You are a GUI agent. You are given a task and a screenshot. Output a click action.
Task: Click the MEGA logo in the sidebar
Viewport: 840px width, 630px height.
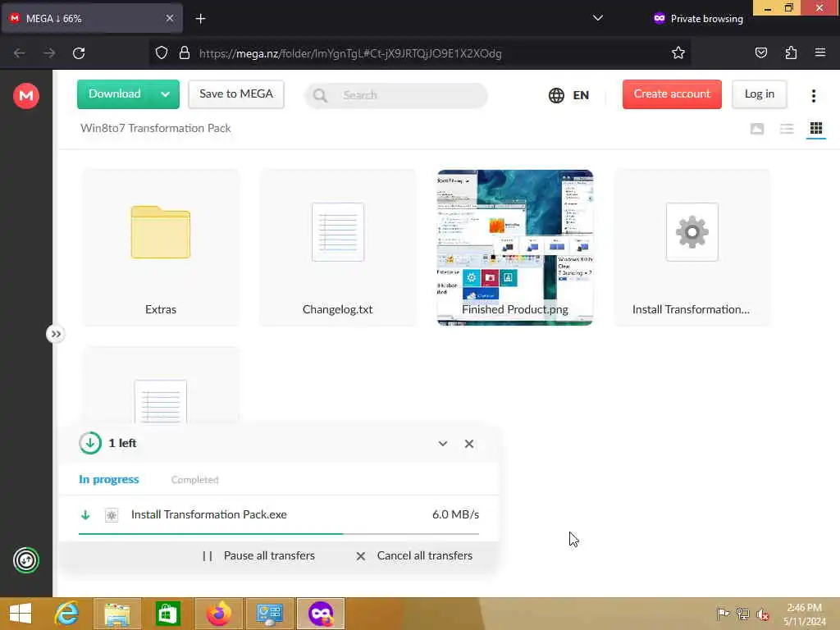(x=25, y=96)
